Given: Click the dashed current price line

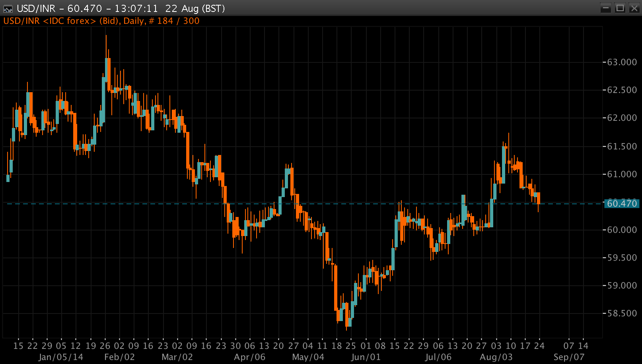Looking at the screenshot, I should click(358, 204).
